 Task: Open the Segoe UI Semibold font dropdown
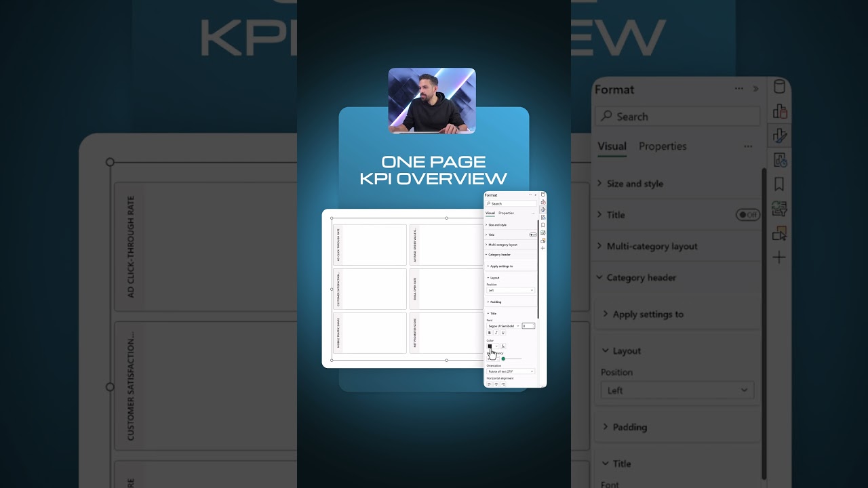pos(504,326)
